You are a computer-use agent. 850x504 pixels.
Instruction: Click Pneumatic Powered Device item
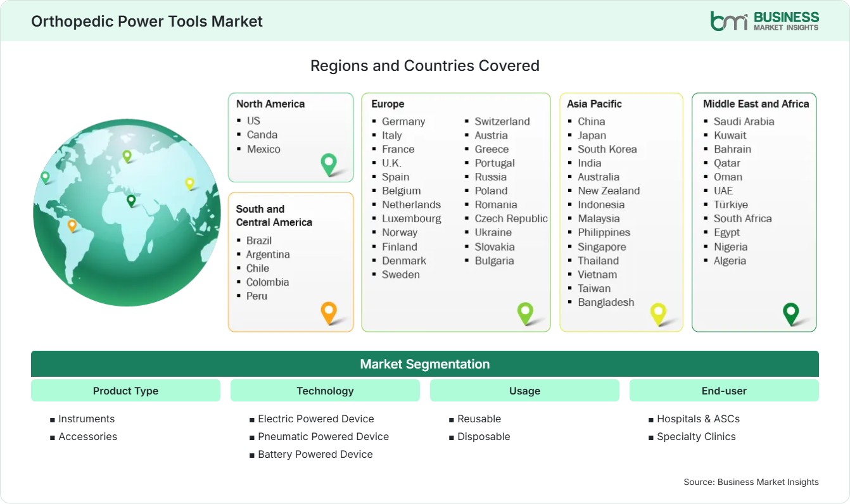[324, 437]
